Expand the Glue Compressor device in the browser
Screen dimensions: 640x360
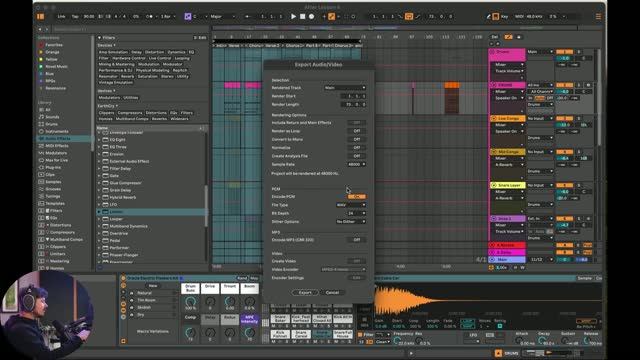coord(99,183)
